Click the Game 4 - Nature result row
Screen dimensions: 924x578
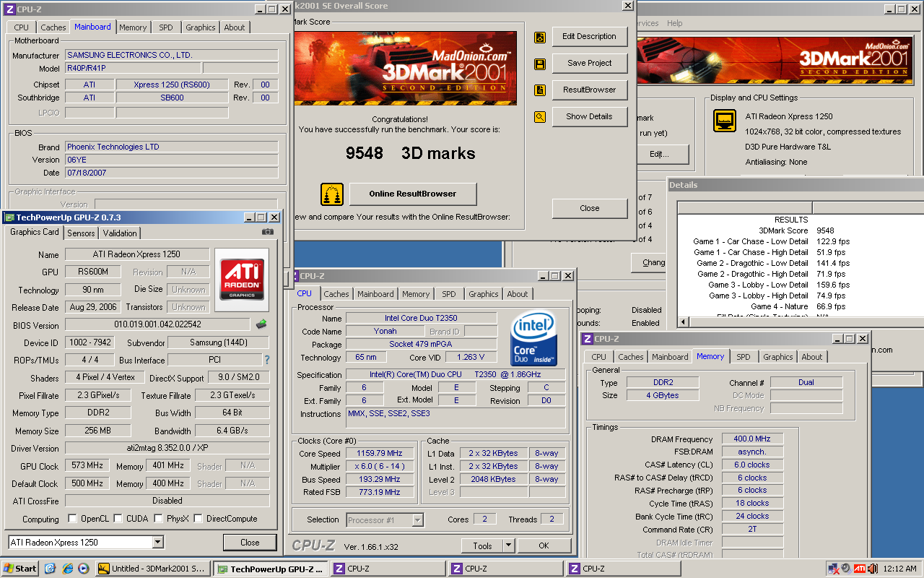tap(801, 306)
